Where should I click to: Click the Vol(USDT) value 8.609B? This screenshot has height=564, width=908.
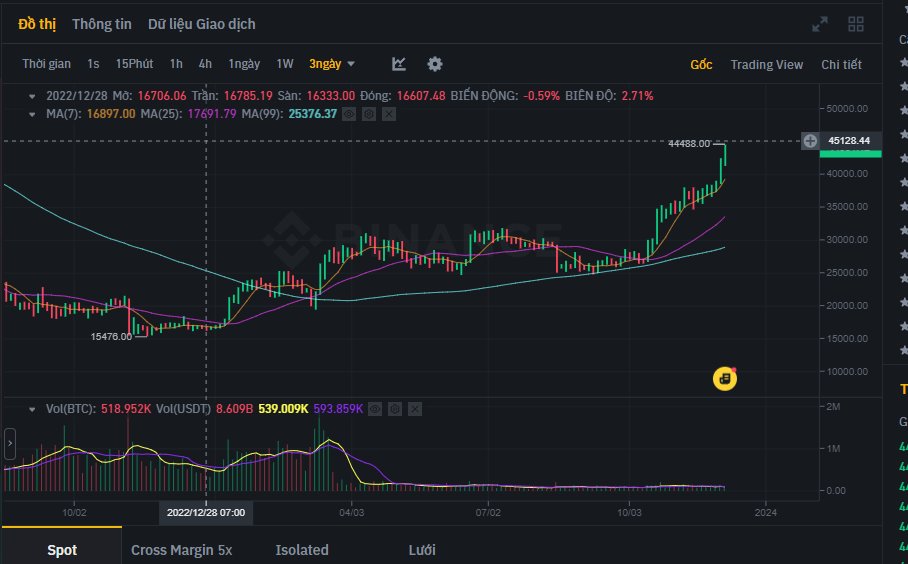235,409
